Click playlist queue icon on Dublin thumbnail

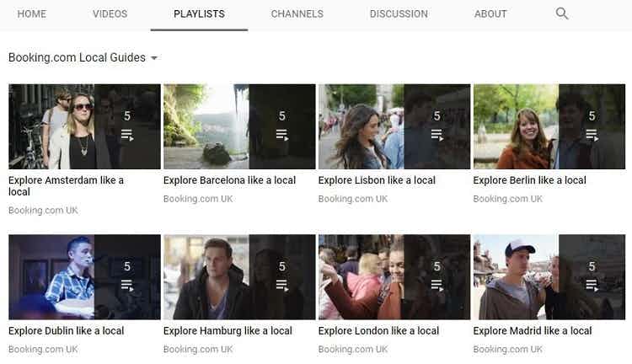[x=126, y=286]
